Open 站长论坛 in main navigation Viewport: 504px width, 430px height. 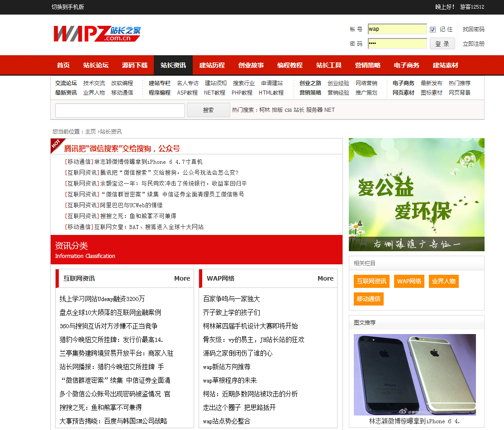point(96,65)
